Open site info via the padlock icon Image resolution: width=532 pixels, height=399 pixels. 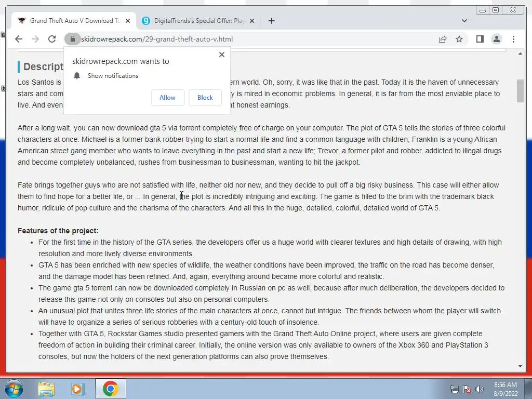(x=72, y=39)
